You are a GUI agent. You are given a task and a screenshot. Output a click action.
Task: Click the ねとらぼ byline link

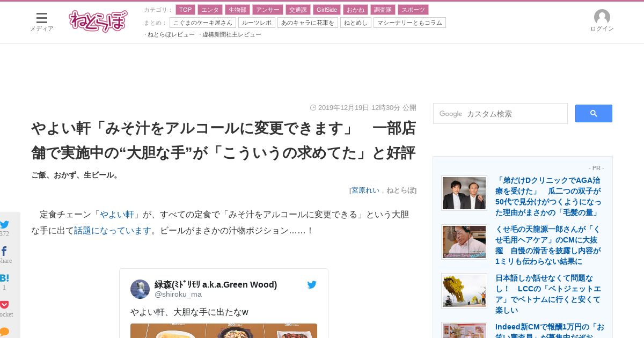pos(400,190)
